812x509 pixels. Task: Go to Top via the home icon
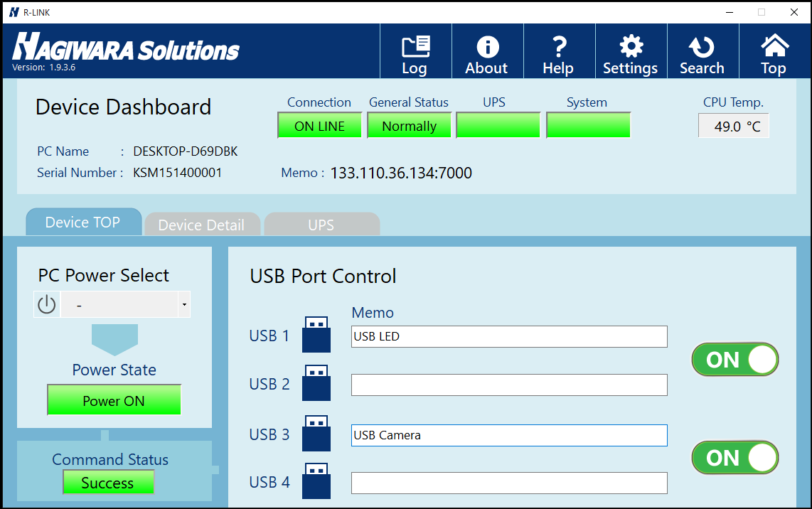[774, 51]
